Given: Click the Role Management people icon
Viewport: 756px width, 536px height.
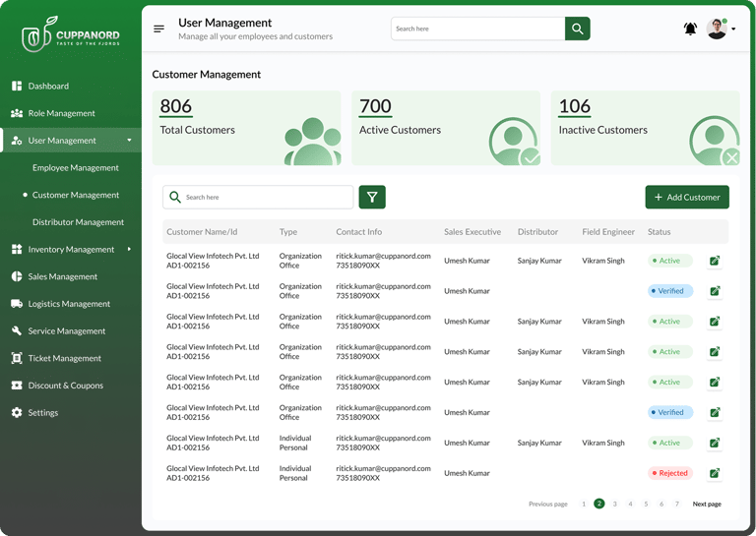Looking at the screenshot, I should [17, 113].
